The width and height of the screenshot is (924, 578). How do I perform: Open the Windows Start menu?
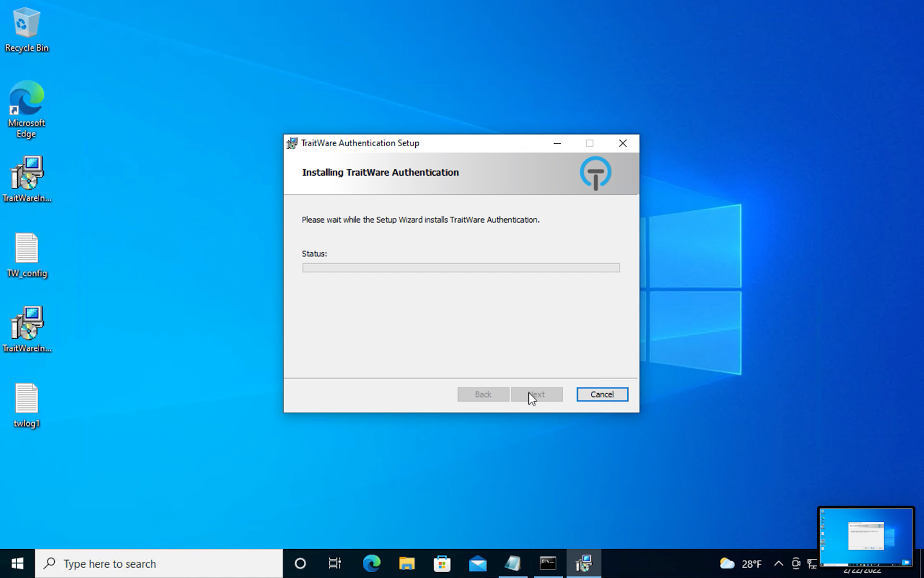point(17,564)
